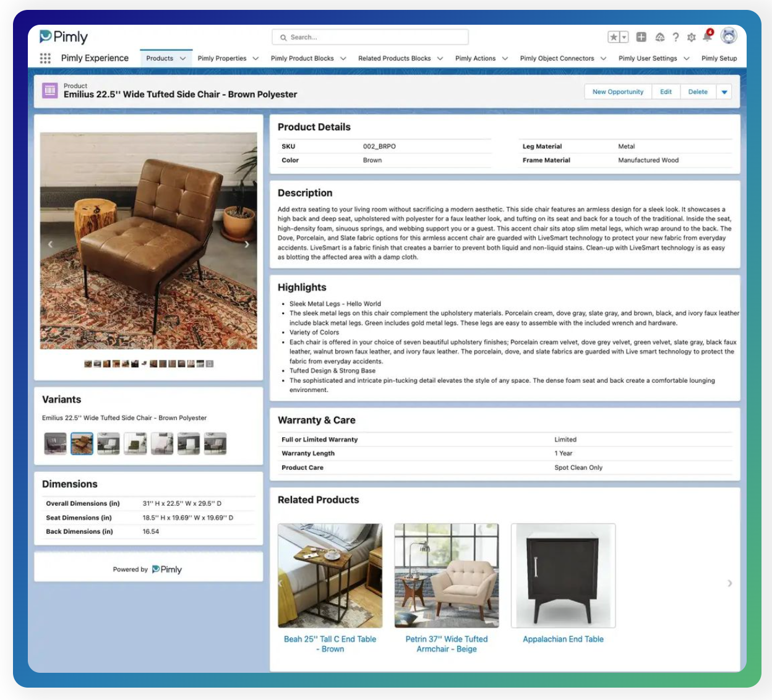The height and width of the screenshot is (700, 772).
Task: Open the Pimly Actions tab
Action: tap(475, 58)
